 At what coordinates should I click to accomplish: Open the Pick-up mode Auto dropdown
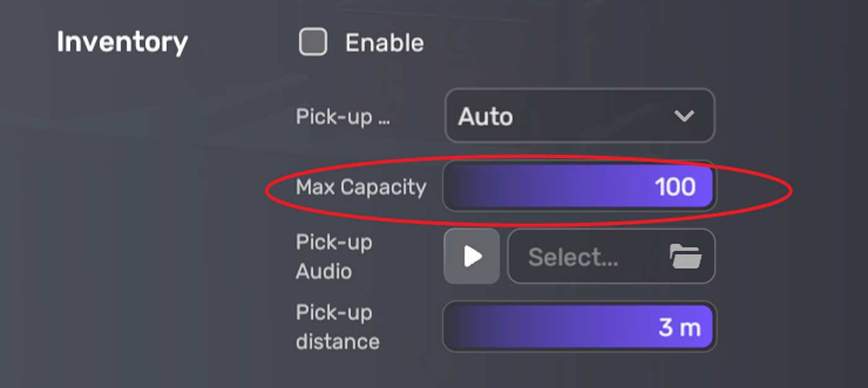pyautogui.click(x=580, y=116)
